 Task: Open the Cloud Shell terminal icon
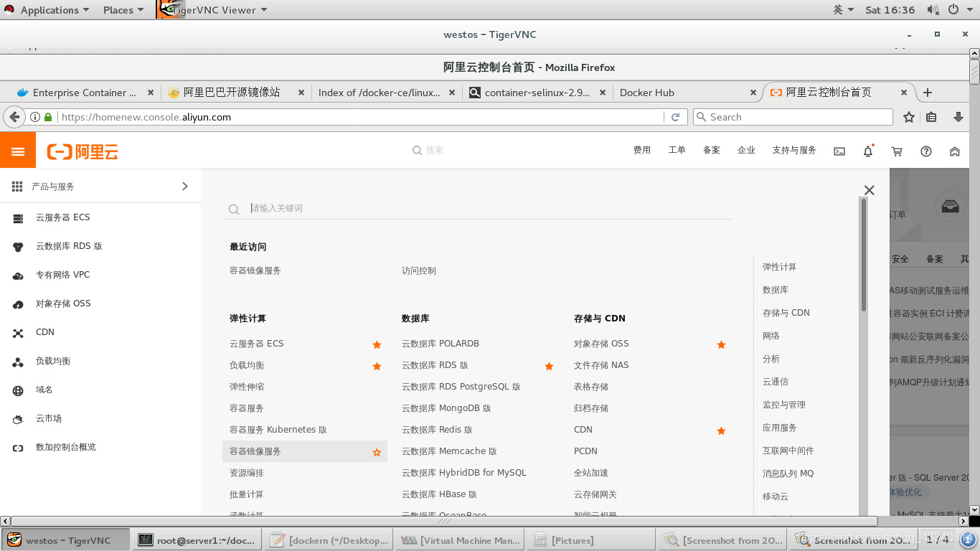point(839,151)
